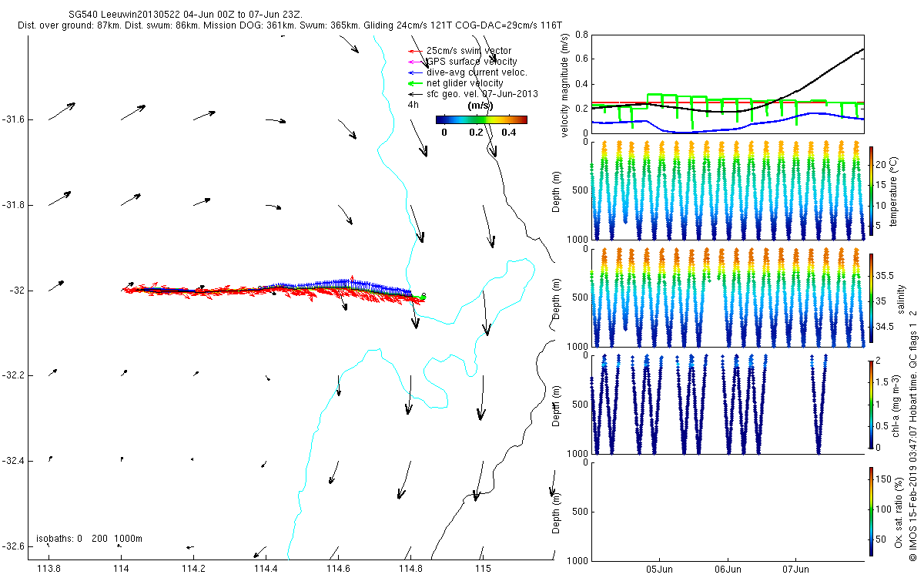
Task: Click the '07Jun' date tick label
Action: click(x=796, y=570)
